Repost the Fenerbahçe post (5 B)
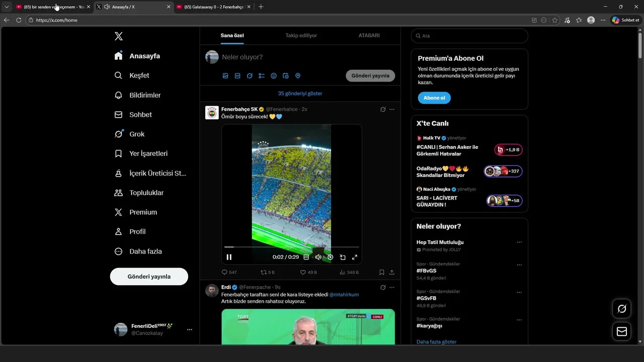This screenshot has width=644, height=362. [x=268, y=273]
